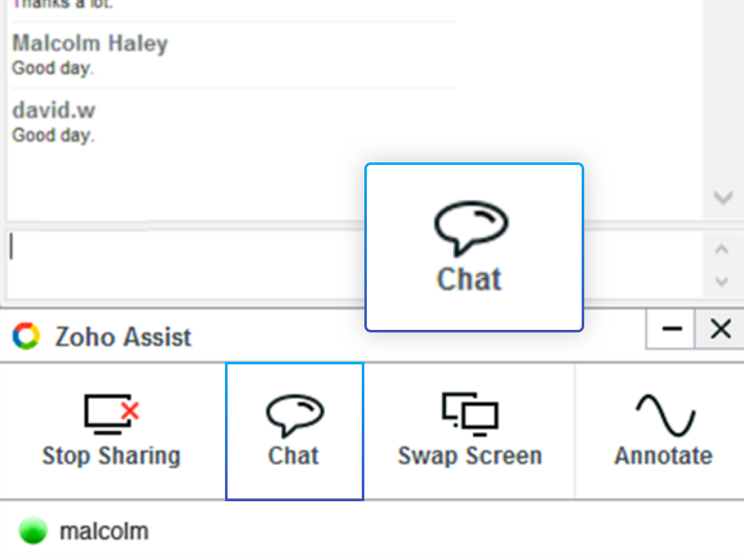Select the Malcolm Haley sender name
744x560 pixels.
point(89,44)
